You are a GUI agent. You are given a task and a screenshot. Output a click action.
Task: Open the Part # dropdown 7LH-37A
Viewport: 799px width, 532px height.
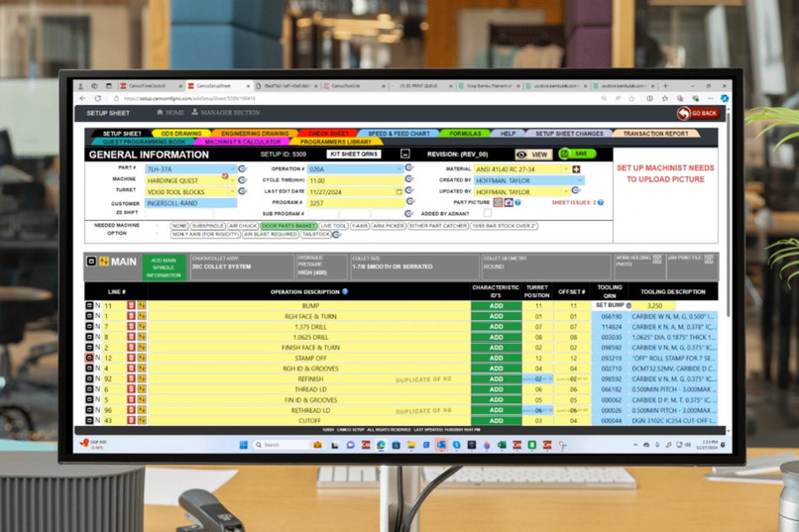tap(191, 169)
